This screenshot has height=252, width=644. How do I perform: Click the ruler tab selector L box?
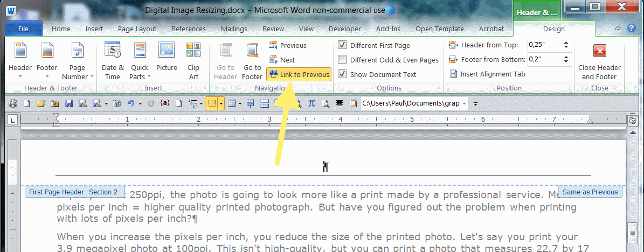[x=13, y=120]
